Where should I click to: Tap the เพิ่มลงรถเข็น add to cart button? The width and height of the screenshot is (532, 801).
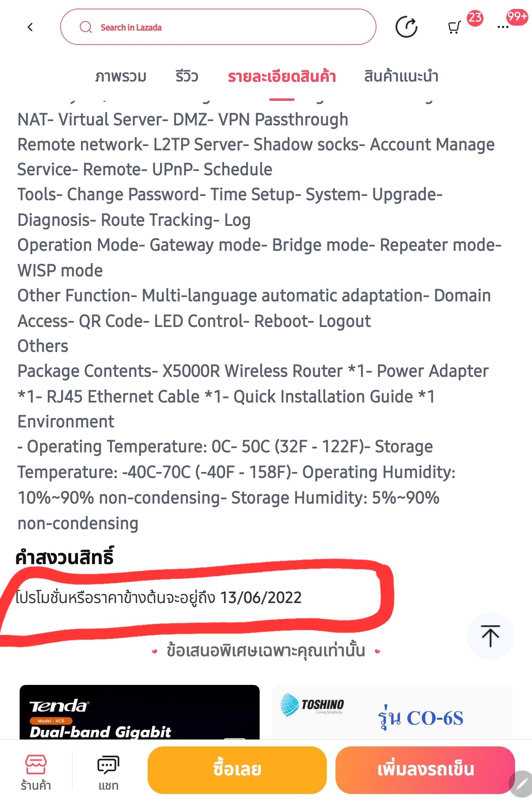coord(425,770)
